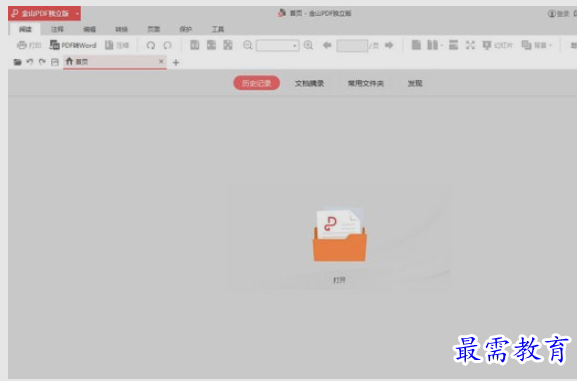Image resolution: width=577 pixels, height=381 pixels.
Task: Click the page number input field
Action: pyautogui.click(x=352, y=46)
